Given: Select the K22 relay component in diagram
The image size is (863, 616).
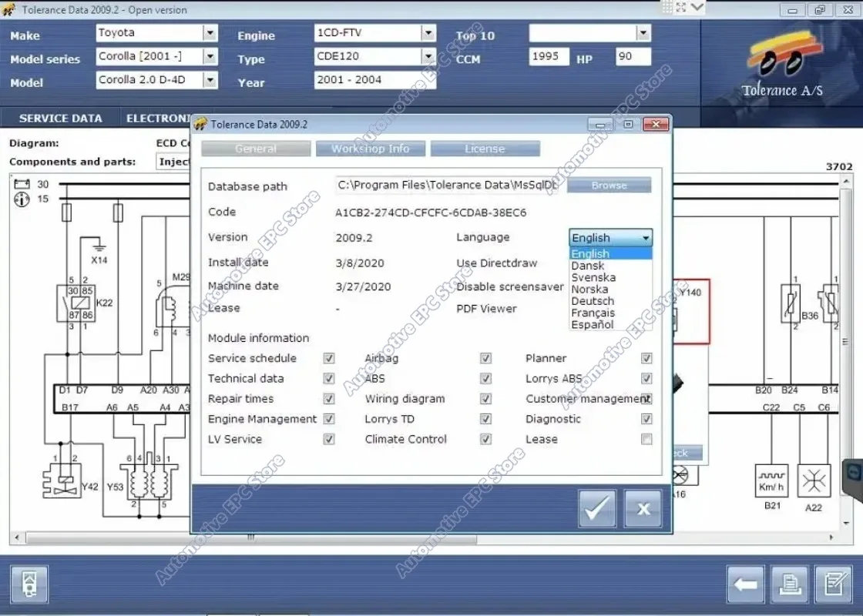Looking at the screenshot, I should point(76,303).
